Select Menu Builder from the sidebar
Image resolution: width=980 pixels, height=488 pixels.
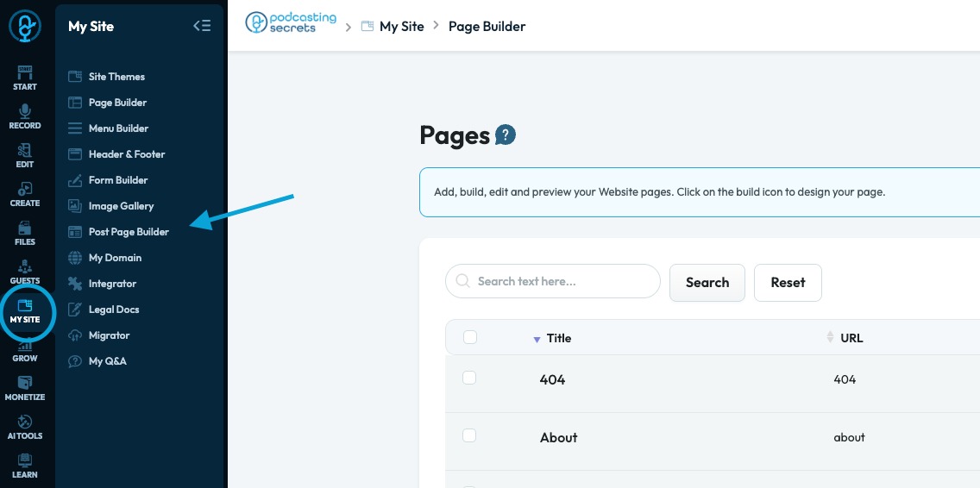click(118, 128)
